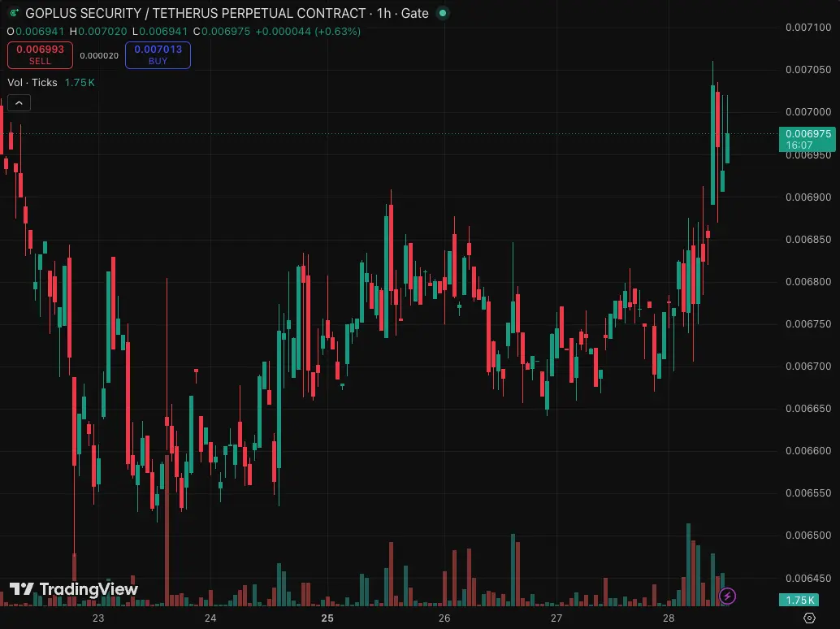The image size is (840, 629).
Task: Click date 26 on the time axis
Action: [x=444, y=618]
